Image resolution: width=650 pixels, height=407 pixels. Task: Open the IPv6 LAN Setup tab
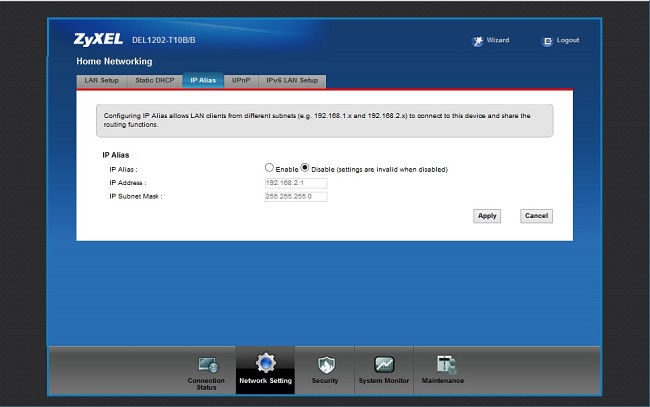tap(292, 80)
